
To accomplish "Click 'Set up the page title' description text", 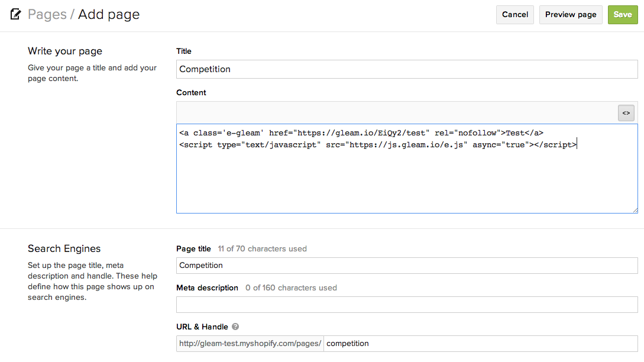I will click(x=92, y=281).
